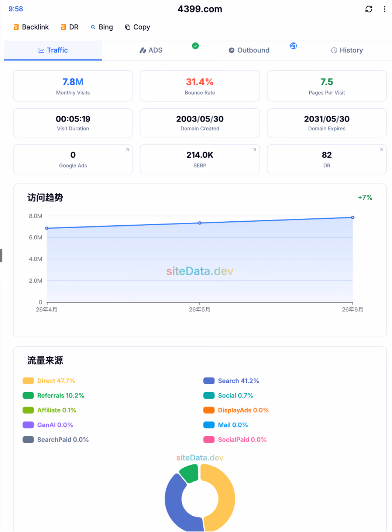Click the +7% growth indicator

(x=365, y=198)
